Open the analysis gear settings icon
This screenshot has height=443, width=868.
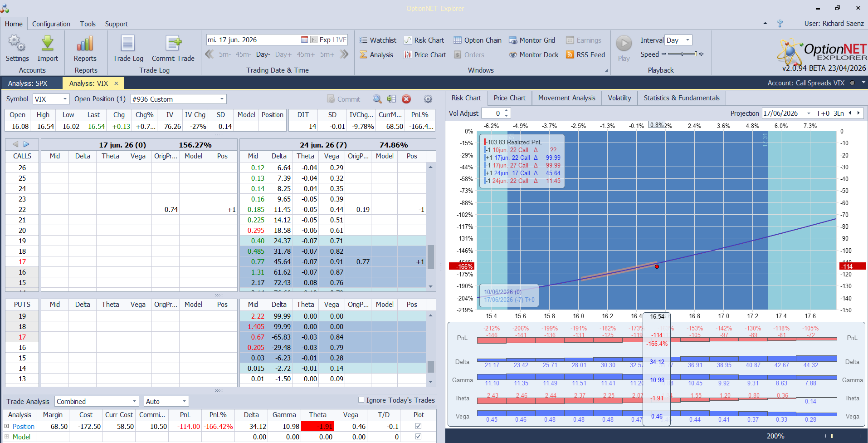point(428,99)
